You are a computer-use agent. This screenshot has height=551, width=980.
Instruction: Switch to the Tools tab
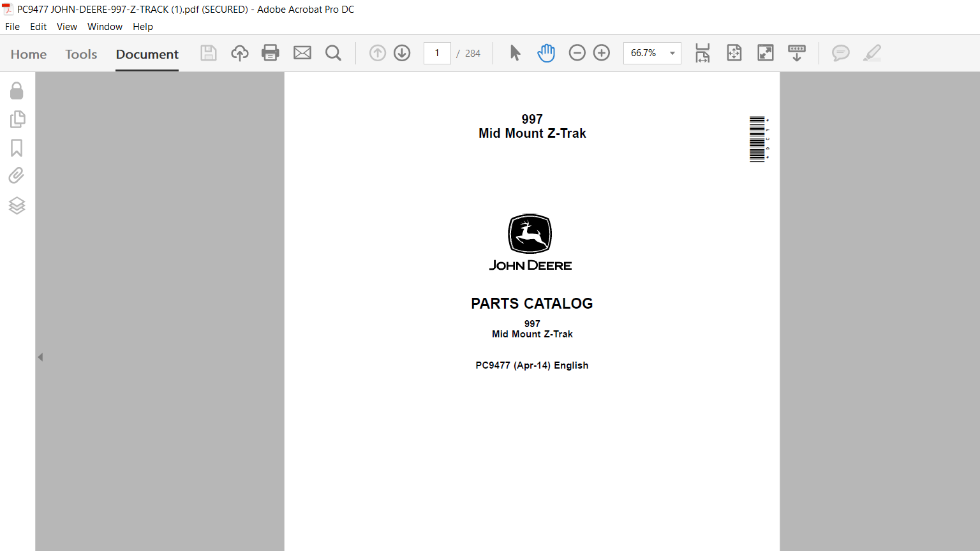point(81,54)
